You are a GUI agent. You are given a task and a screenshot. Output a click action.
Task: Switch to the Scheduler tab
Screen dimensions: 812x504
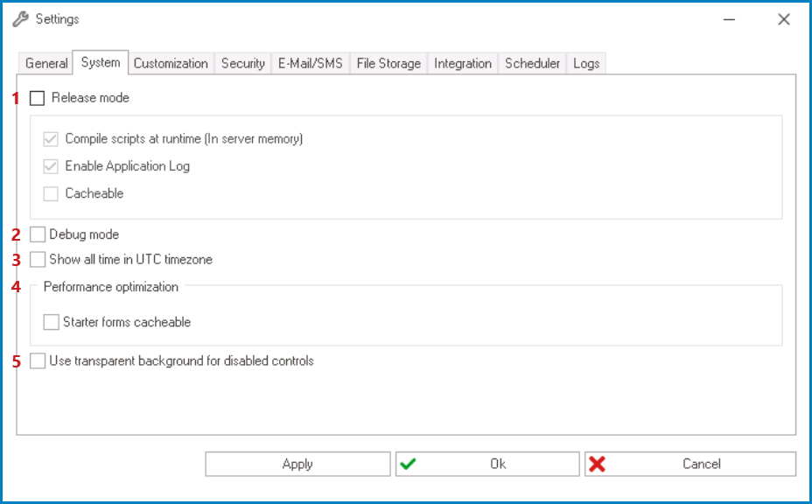pyautogui.click(x=532, y=63)
